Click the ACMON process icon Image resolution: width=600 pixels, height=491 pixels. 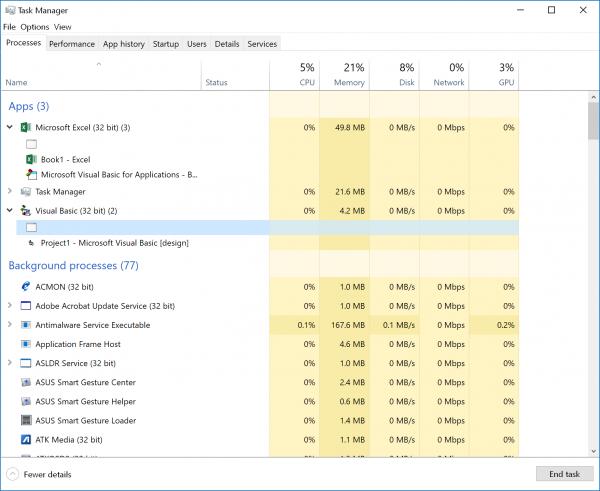[x=26, y=287]
